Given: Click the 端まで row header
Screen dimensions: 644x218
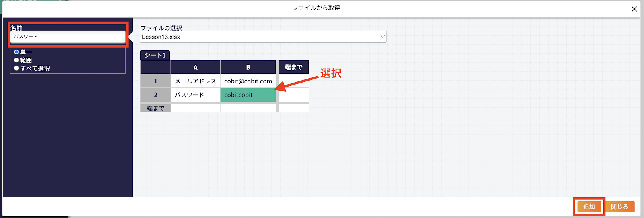Looking at the screenshot, I should (x=155, y=108).
